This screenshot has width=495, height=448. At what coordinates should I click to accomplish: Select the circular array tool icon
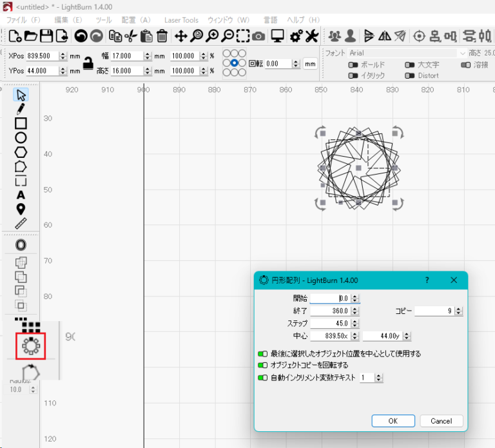point(30,346)
